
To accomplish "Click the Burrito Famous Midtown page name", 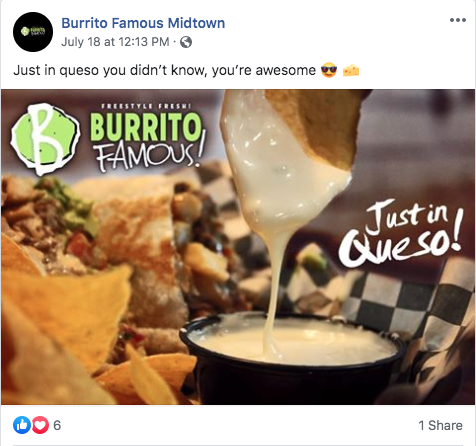I will [143, 23].
